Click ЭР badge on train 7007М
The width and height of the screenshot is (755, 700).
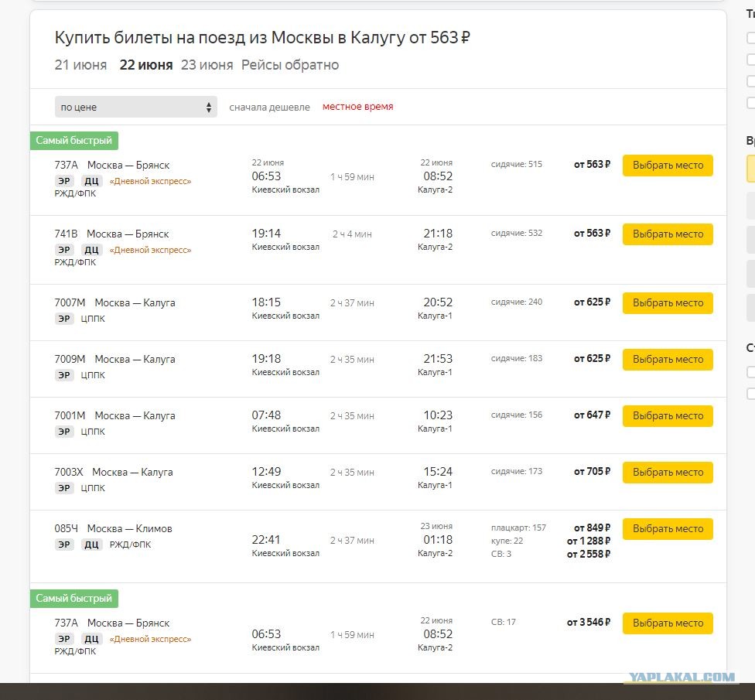(x=64, y=319)
